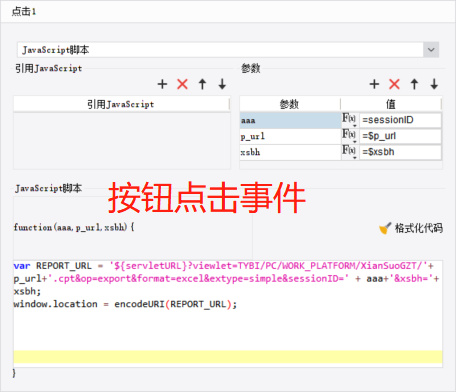Add a new referenced JavaScript entry
Image resolution: width=456 pixels, height=392 pixels.
162,84
